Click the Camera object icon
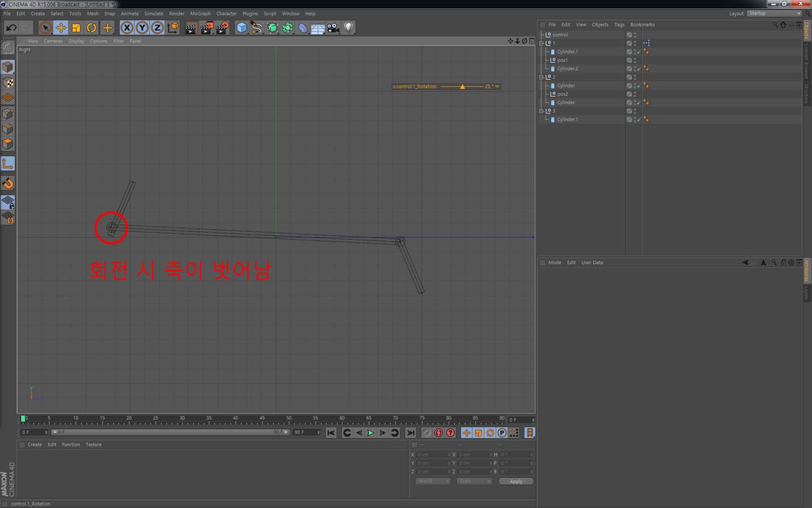 point(333,28)
